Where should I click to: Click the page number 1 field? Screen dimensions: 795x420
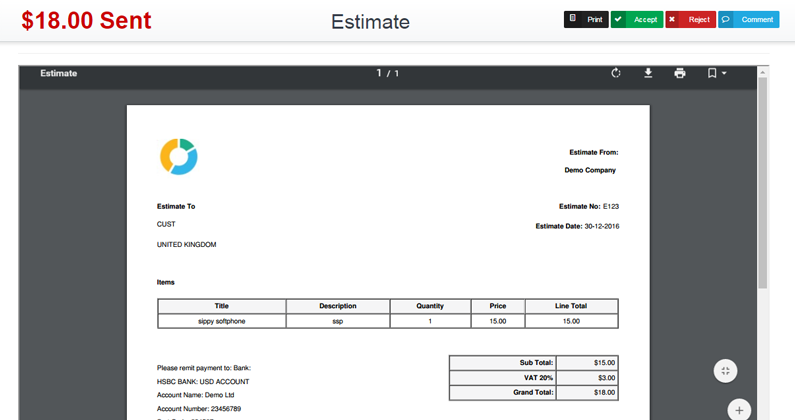[379, 73]
